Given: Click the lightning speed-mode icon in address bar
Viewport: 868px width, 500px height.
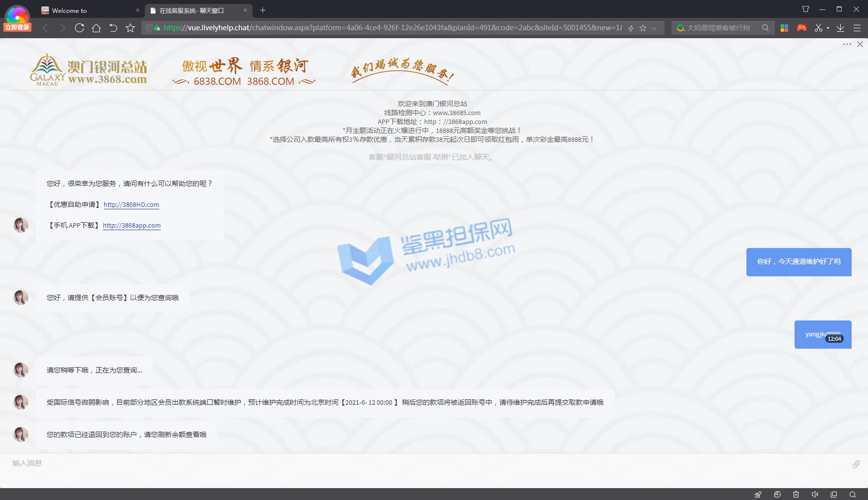Looking at the screenshot, I should (x=631, y=28).
